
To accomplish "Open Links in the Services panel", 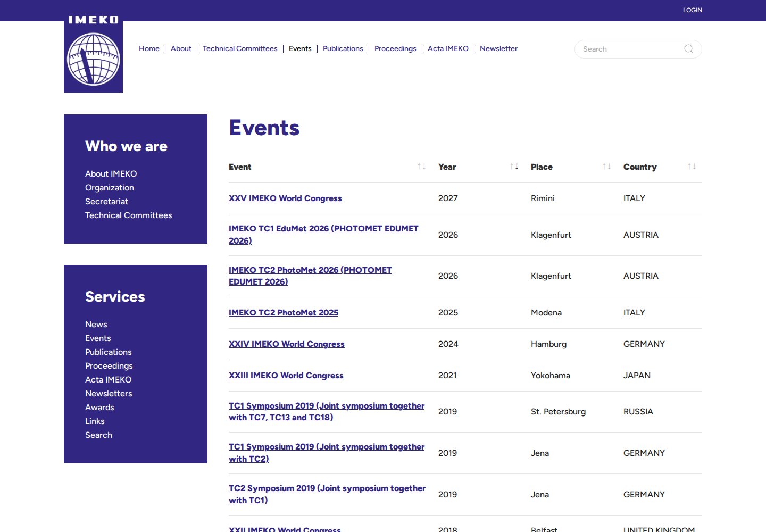I will click(95, 421).
